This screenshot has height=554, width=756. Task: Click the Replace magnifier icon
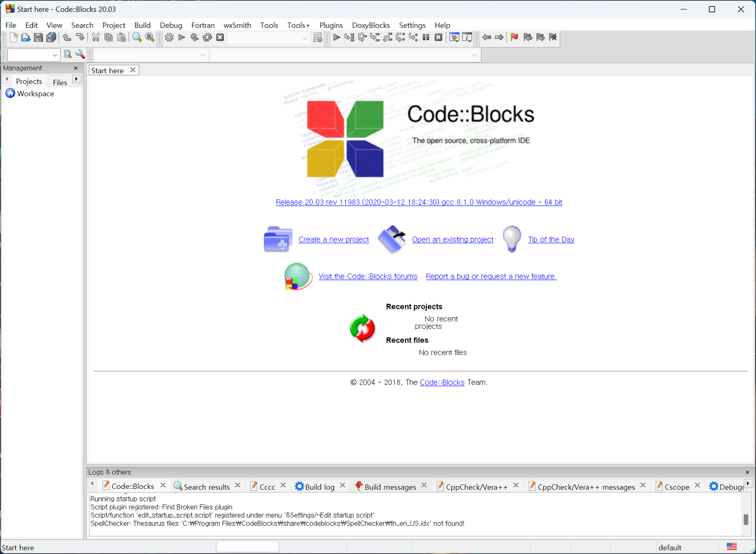pyautogui.click(x=150, y=37)
